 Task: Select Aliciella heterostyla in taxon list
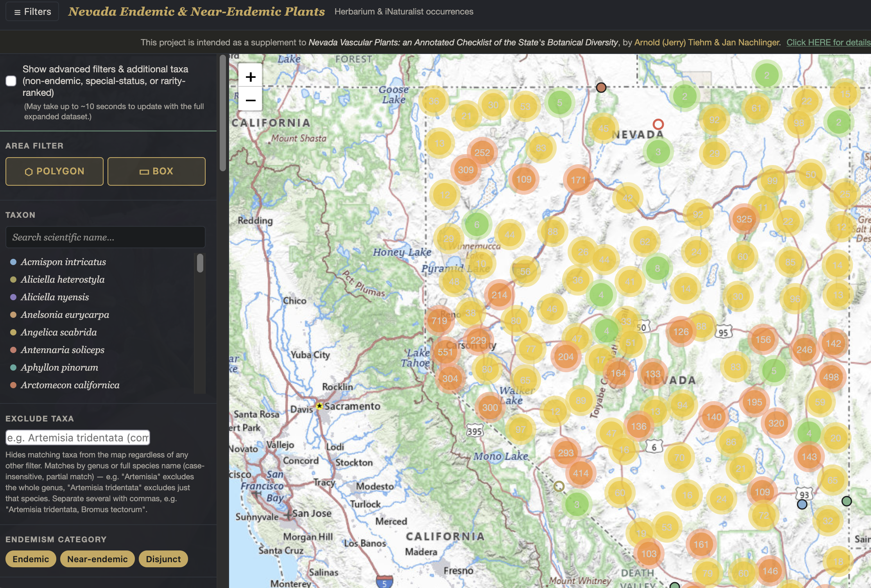(63, 280)
